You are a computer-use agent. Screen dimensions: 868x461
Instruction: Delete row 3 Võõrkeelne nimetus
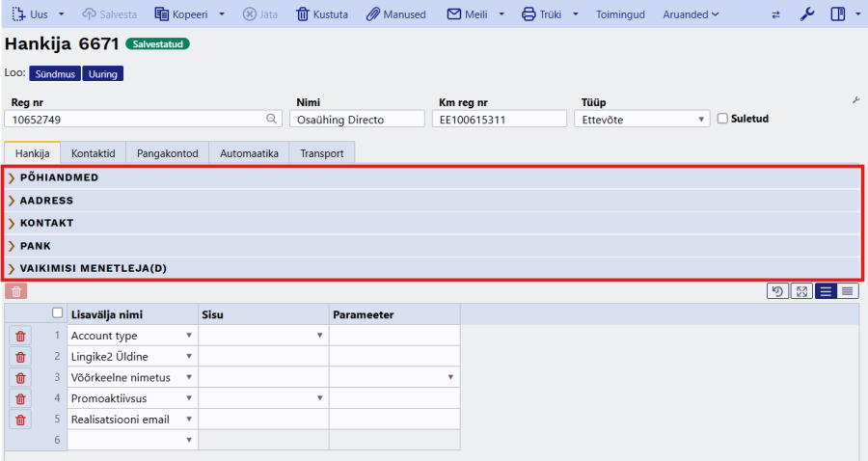point(20,378)
